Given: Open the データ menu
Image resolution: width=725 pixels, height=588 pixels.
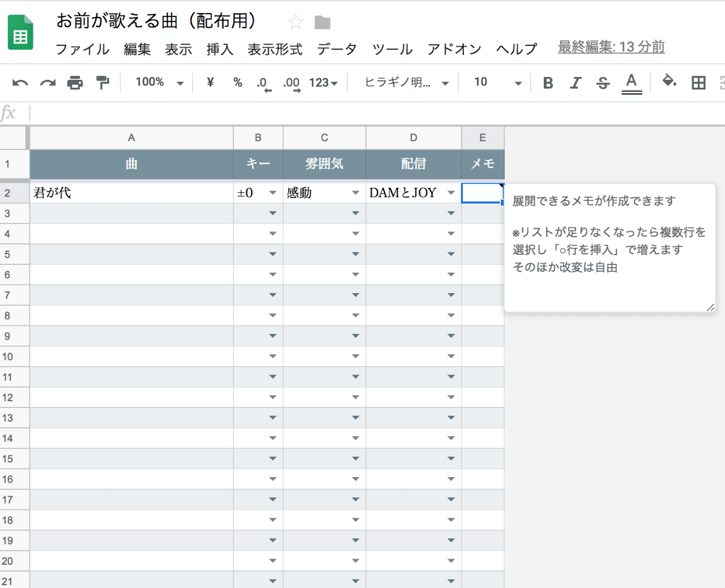Looking at the screenshot, I should tap(337, 49).
